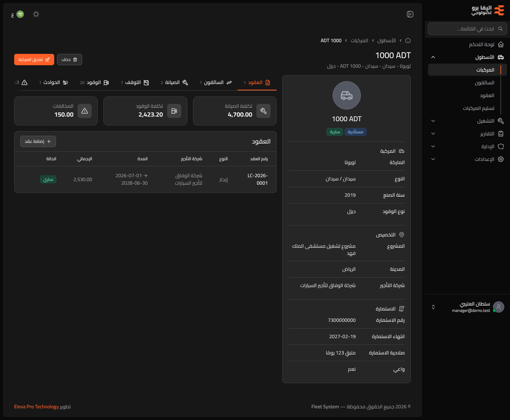
Task: Switch to the السائقون tab
Action: [216, 83]
